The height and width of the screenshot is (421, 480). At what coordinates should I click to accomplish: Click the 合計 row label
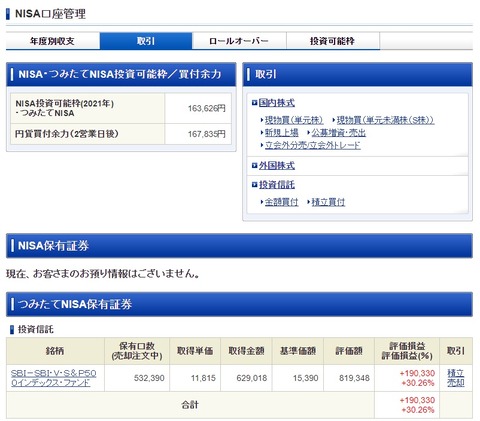pos(190,405)
